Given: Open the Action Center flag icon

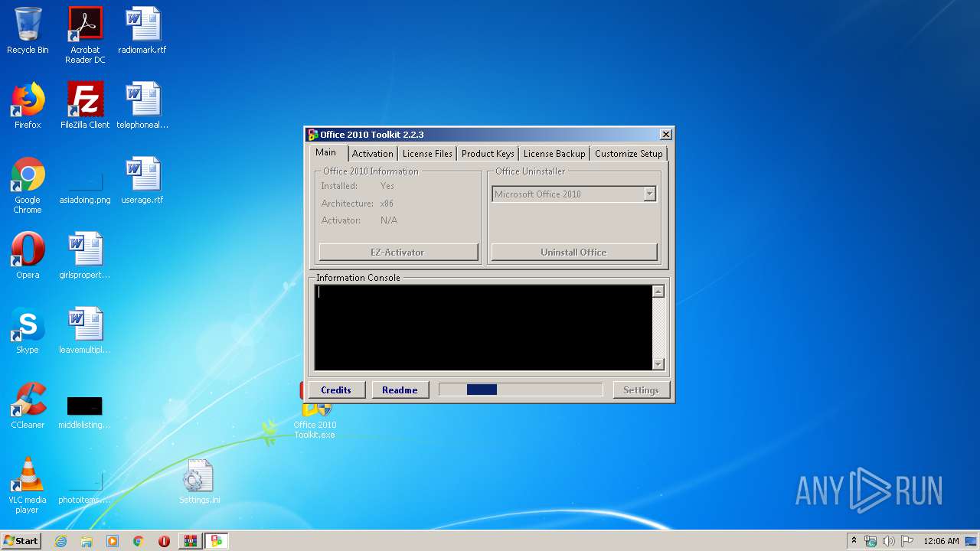Looking at the screenshot, I should 907,541.
